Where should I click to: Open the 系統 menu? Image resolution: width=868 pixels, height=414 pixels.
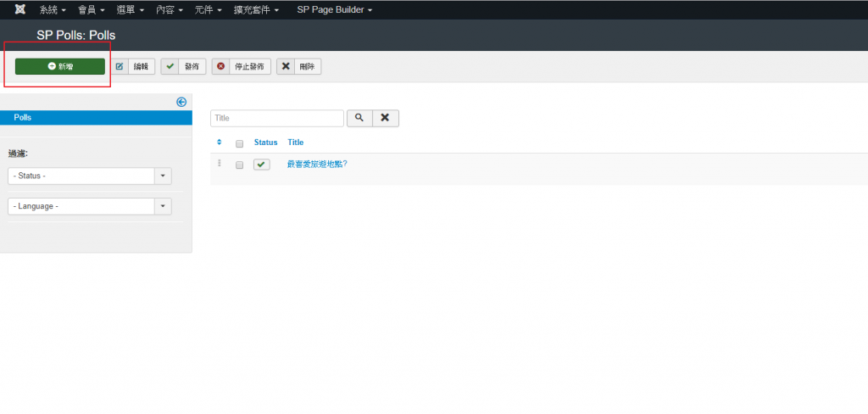pos(53,9)
